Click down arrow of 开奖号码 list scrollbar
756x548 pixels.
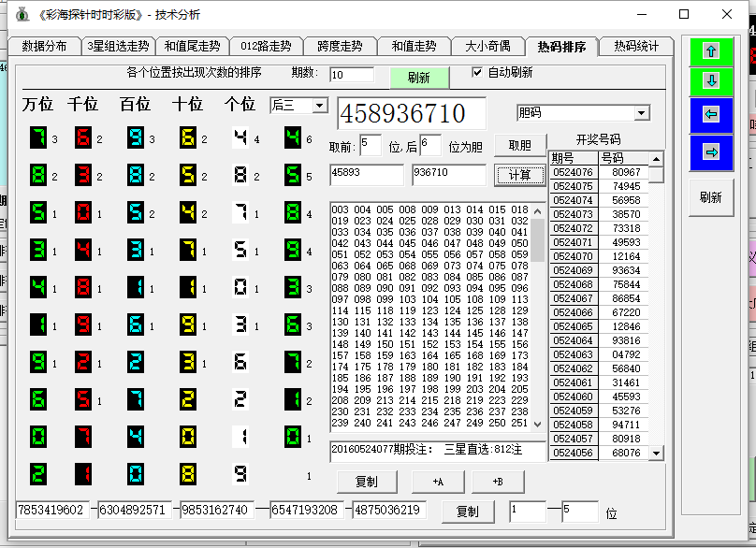coord(657,453)
